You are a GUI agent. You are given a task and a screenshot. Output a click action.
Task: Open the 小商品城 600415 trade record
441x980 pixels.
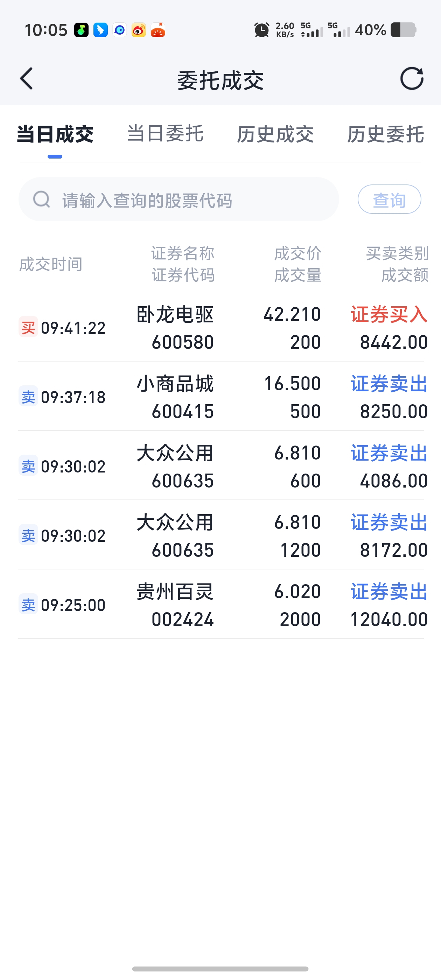point(221,397)
